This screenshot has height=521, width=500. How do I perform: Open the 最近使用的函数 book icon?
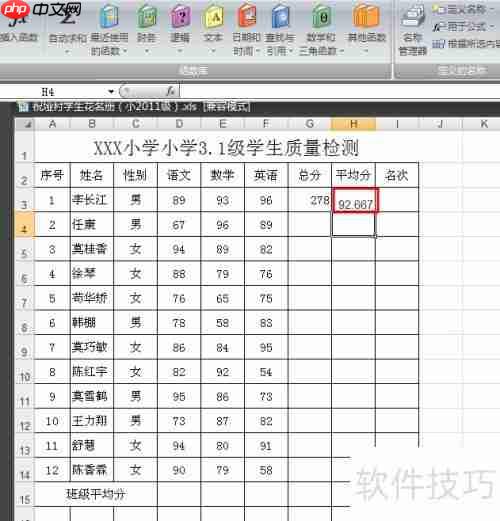(110, 17)
